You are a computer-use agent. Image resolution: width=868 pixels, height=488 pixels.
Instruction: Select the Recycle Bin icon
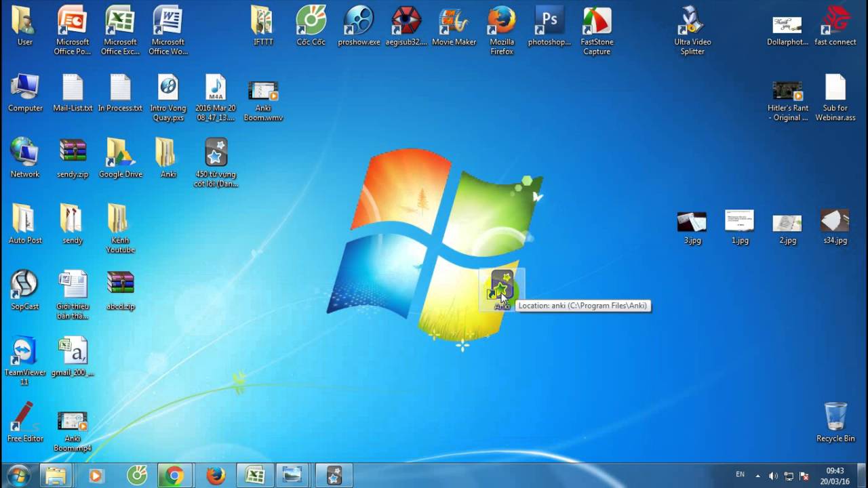point(835,423)
